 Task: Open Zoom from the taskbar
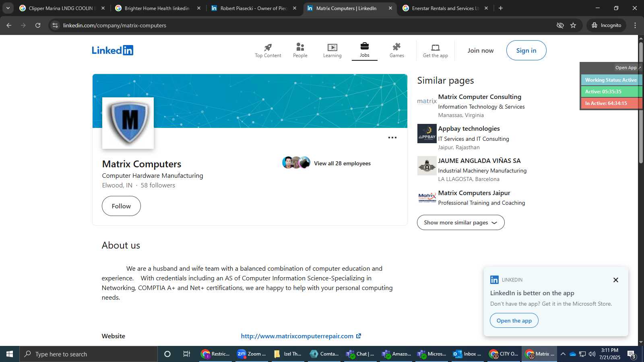click(252, 354)
